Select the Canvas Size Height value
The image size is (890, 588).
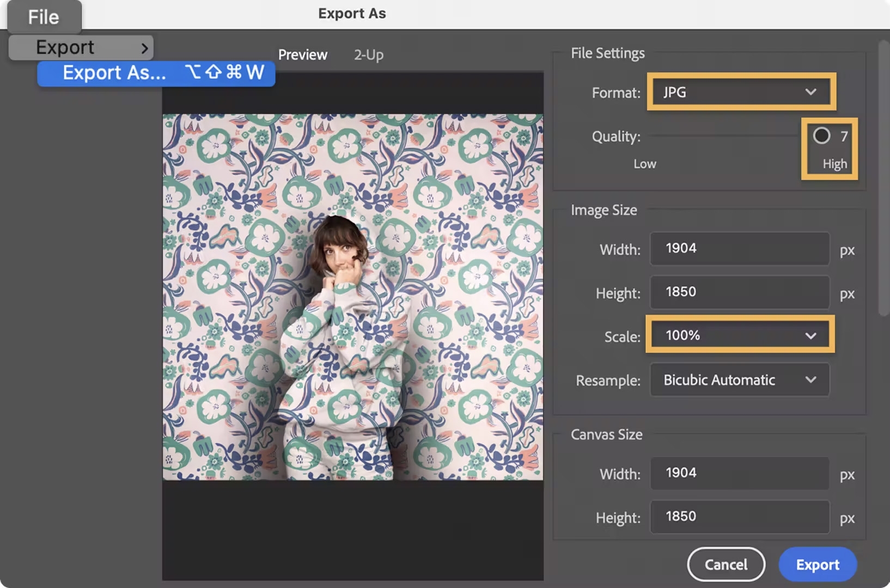coord(739,517)
